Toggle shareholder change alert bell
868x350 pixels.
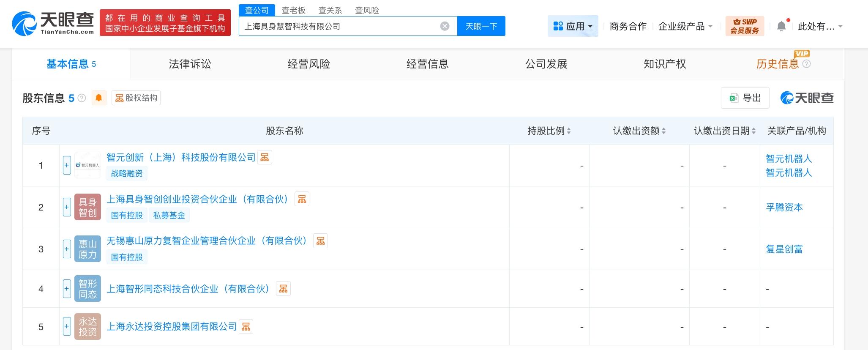99,98
